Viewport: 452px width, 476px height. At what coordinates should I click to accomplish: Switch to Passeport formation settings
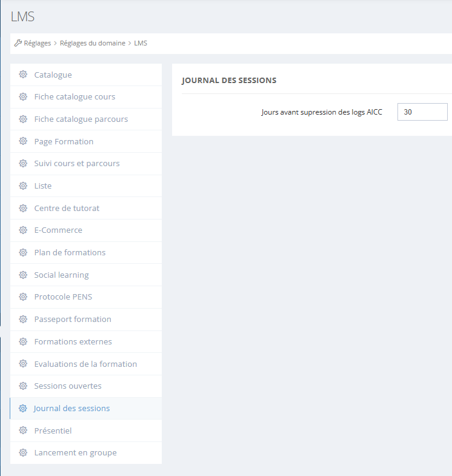(x=73, y=319)
